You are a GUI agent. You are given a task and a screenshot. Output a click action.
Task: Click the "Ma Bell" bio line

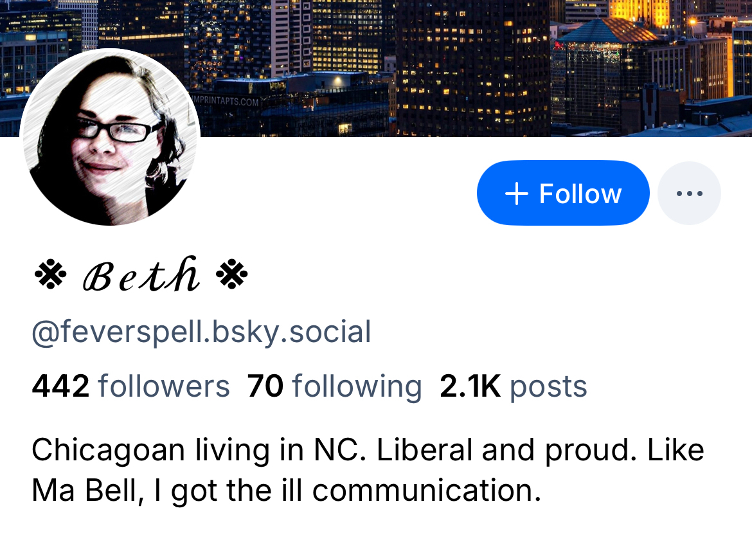tap(286, 491)
